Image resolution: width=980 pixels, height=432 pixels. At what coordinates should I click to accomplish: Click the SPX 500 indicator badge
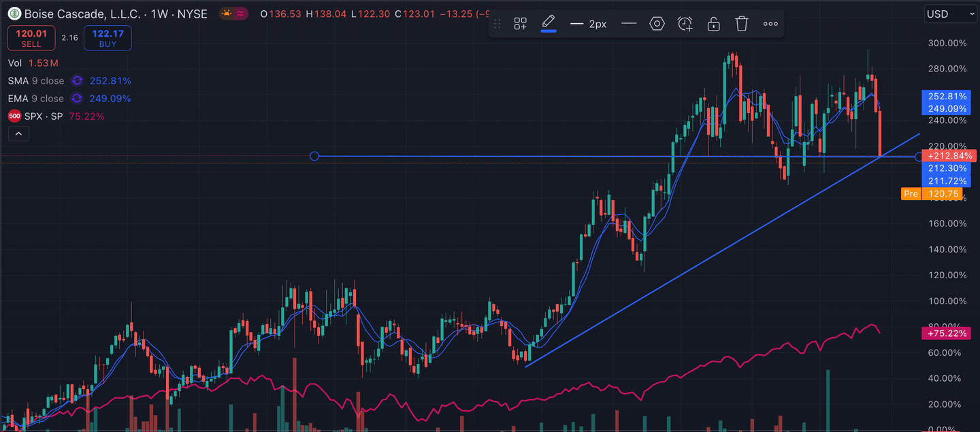(x=14, y=116)
